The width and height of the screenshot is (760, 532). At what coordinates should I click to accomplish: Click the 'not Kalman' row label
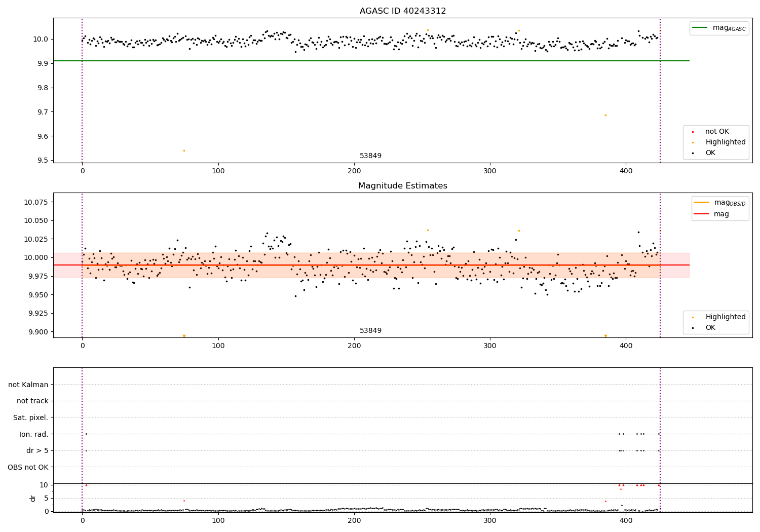28,385
